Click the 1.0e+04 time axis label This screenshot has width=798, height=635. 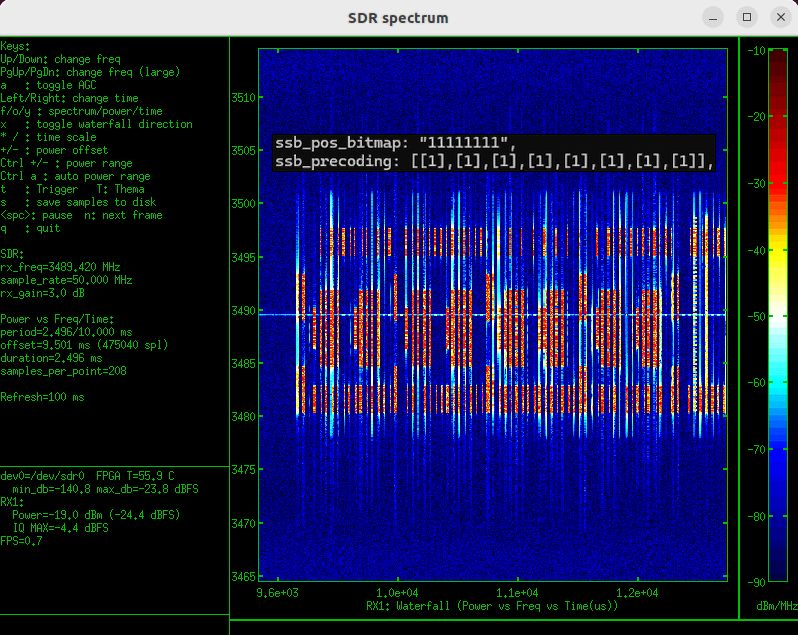[397, 593]
